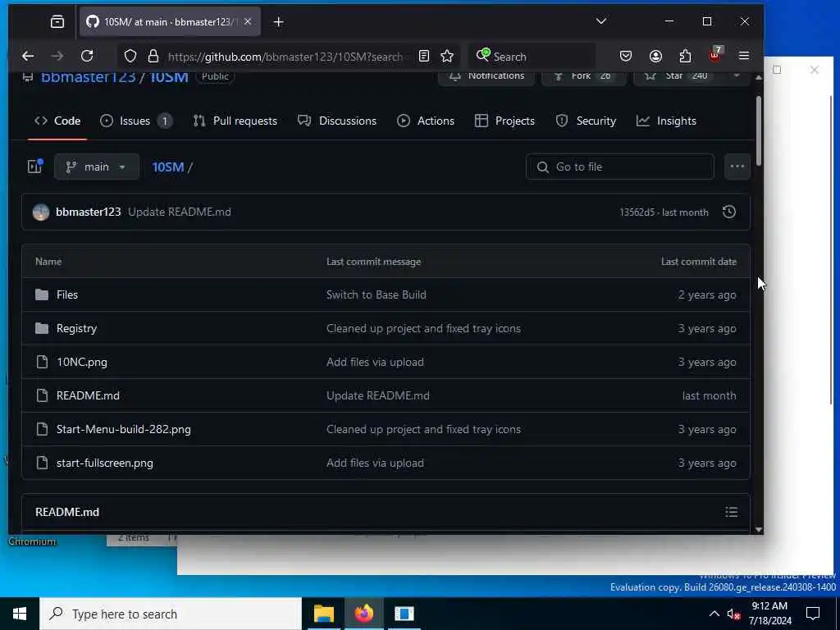Open the Security tab
The width and height of the screenshot is (840, 630).
click(x=586, y=121)
